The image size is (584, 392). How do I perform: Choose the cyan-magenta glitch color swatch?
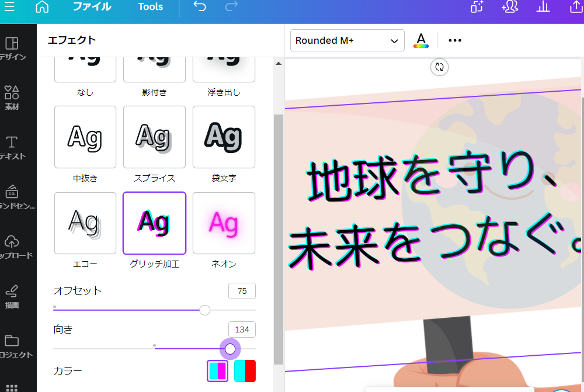pos(217,371)
